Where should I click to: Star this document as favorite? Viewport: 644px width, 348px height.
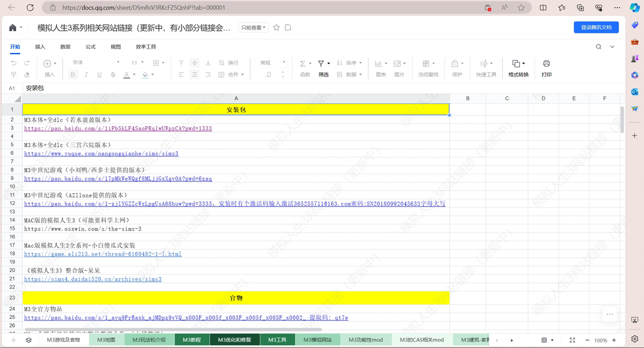(277, 28)
